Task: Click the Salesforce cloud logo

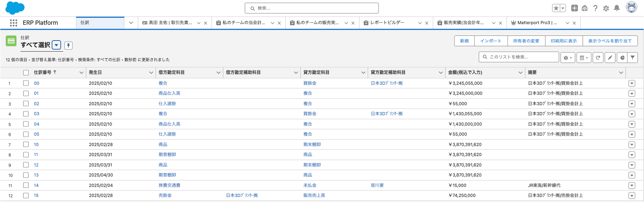Action: click(15, 8)
